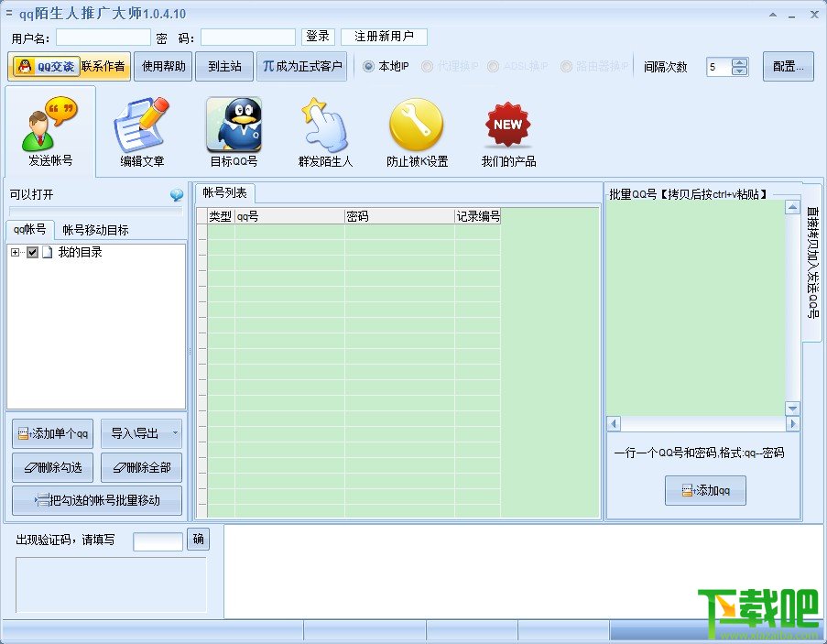Open the 防止被K设置 wrench settings
This screenshot has width=827, height=644.
[418, 131]
